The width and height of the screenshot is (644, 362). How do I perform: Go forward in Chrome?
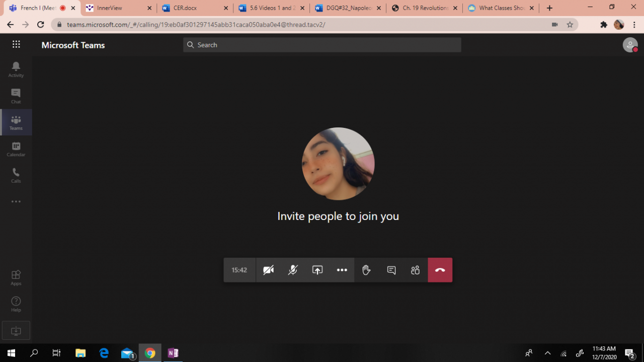(26, 25)
